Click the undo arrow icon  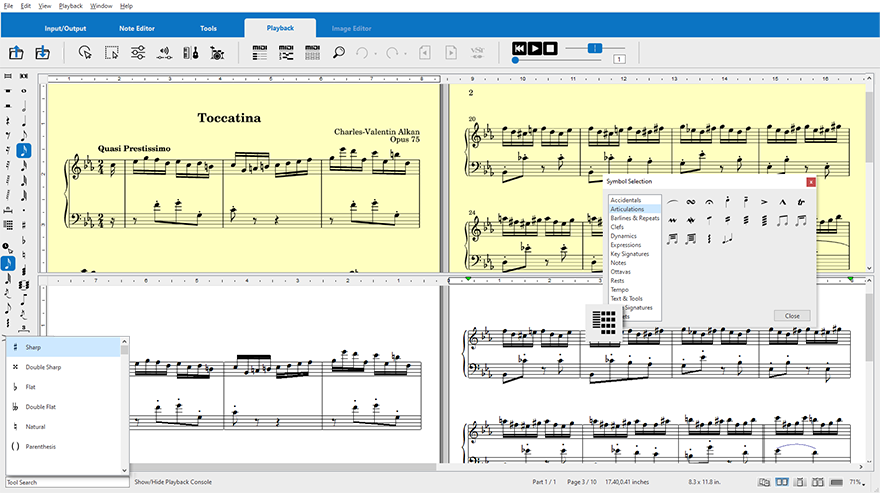click(x=363, y=53)
